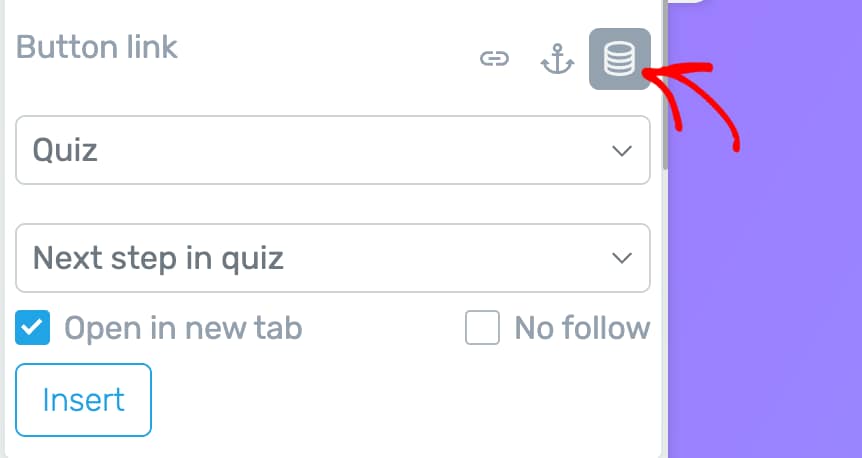Click the Button link heading label
The height and width of the screenshot is (458, 862).
[x=97, y=47]
